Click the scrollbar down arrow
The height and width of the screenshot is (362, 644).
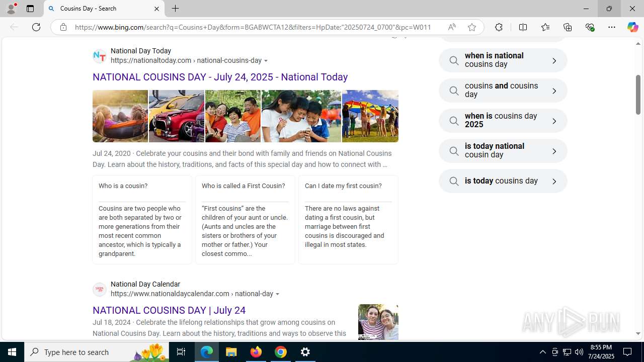[x=638, y=334]
